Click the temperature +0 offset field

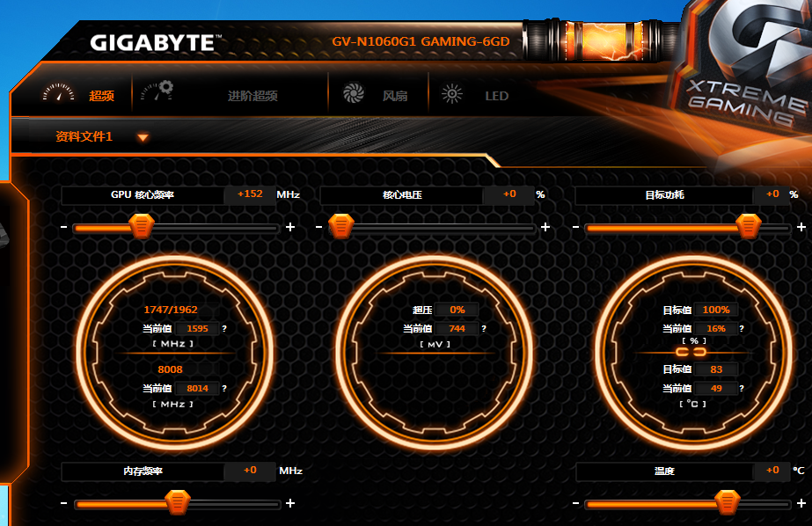(x=772, y=471)
